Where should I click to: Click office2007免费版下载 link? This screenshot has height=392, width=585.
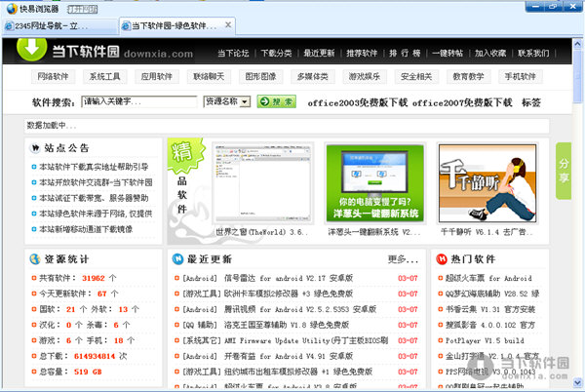pyautogui.click(x=462, y=102)
